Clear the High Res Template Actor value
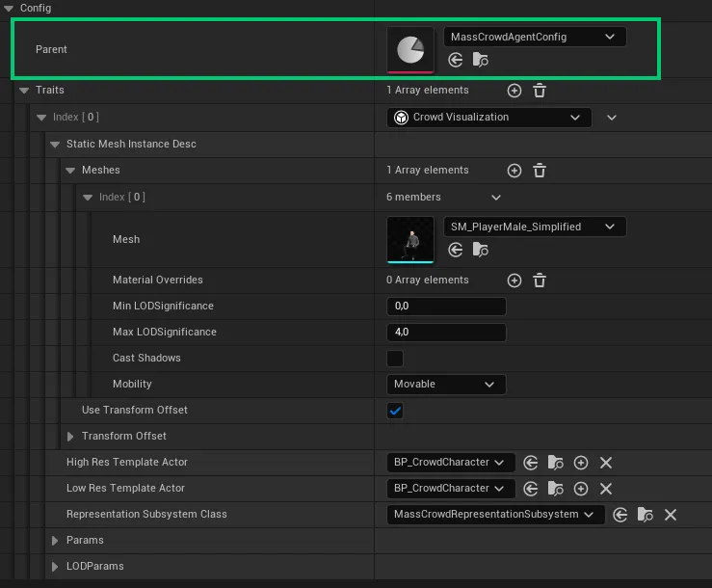The width and height of the screenshot is (712, 588). coord(606,463)
